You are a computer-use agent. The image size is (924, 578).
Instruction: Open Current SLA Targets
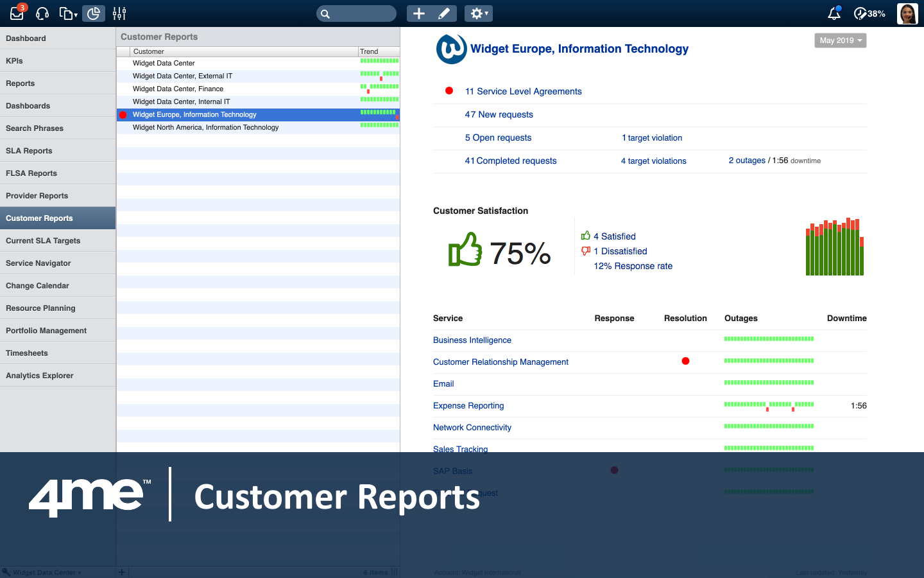click(x=58, y=241)
